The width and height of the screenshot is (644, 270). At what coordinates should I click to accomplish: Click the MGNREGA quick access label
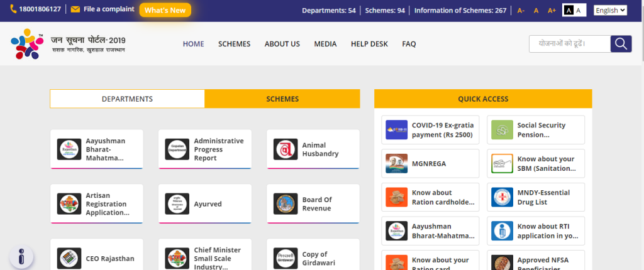point(429,163)
